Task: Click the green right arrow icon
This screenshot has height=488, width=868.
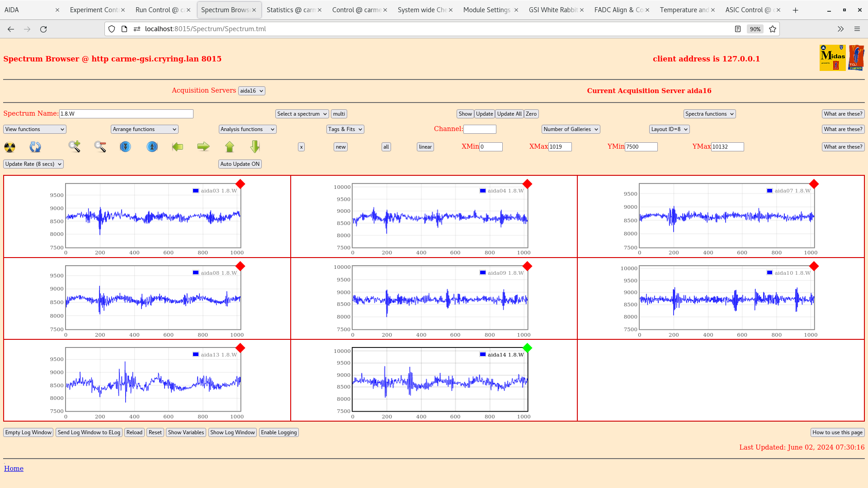Action: [203, 146]
